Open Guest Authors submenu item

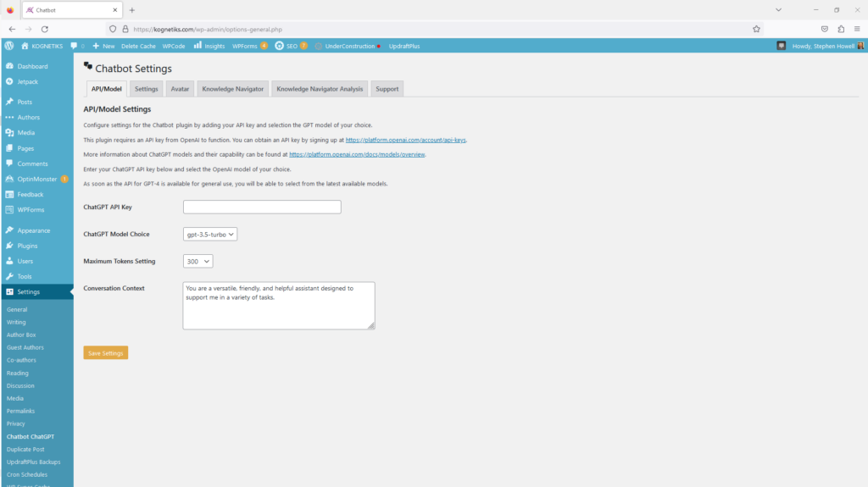[x=25, y=347]
